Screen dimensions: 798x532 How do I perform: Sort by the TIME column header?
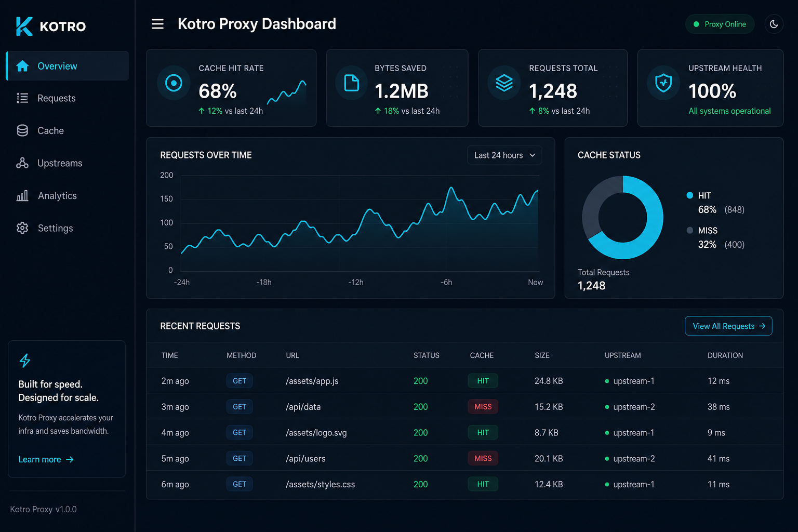click(169, 355)
